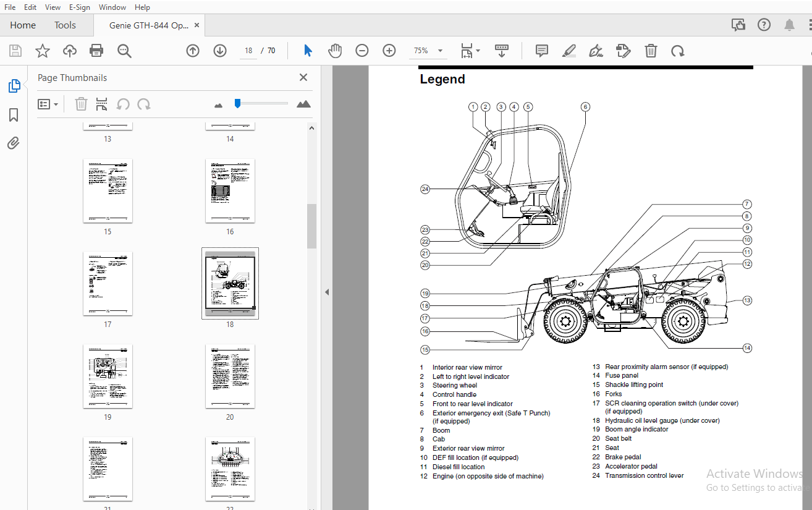The height and width of the screenshot is (510, 812).
Task: Go to the previous page with the up arrow
Action: tap(193, 51)
